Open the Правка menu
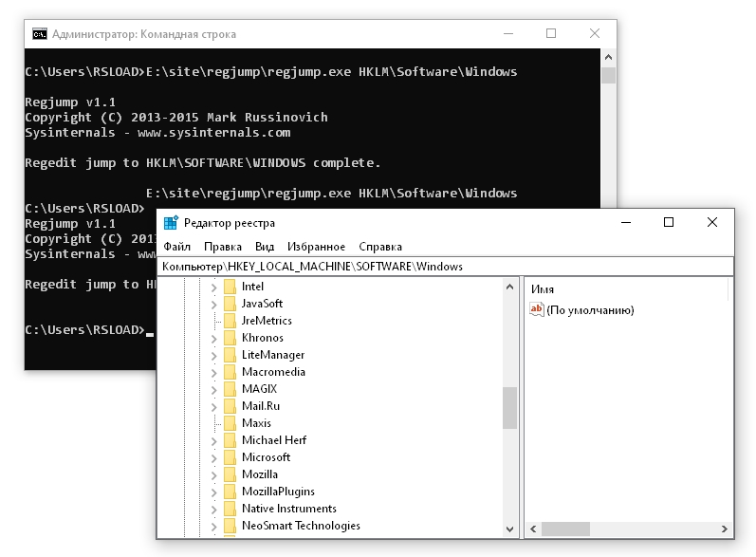 [223, 247]
